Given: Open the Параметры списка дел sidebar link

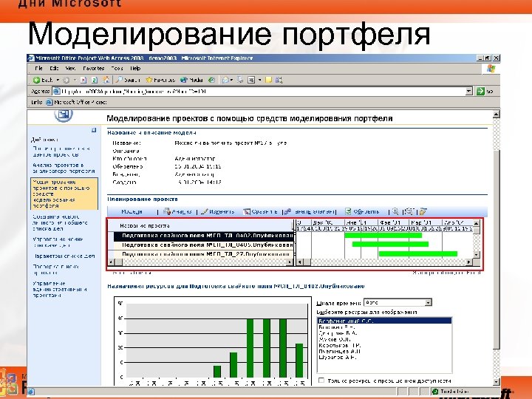Looking at the screenshot, I should pyautogui.click(x=64, y=256).
